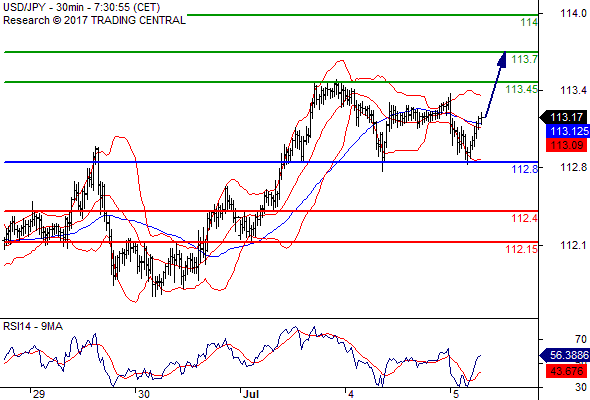Click the red '113.09' price tag
Image resolution: width=590 pixels, height=400 pixels.
point(566,145)
